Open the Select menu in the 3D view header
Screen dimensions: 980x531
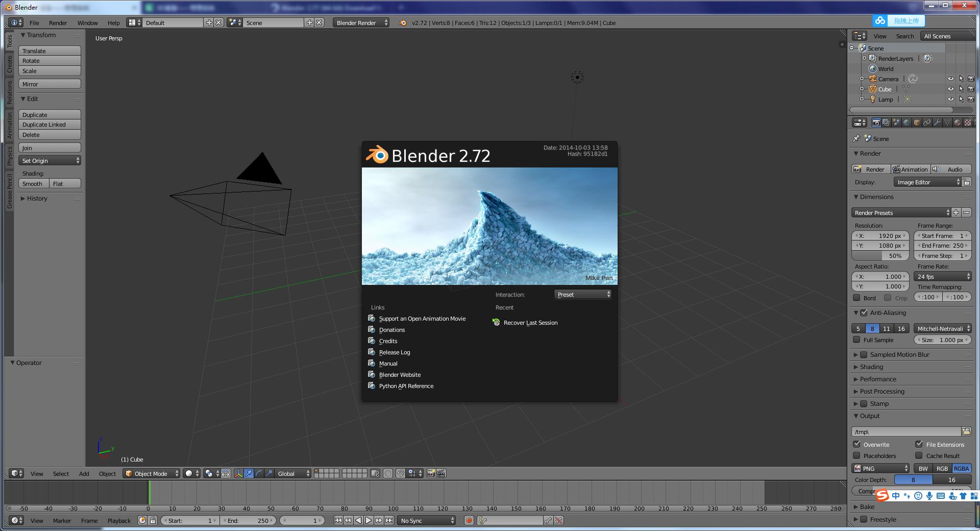pos(61,473)
